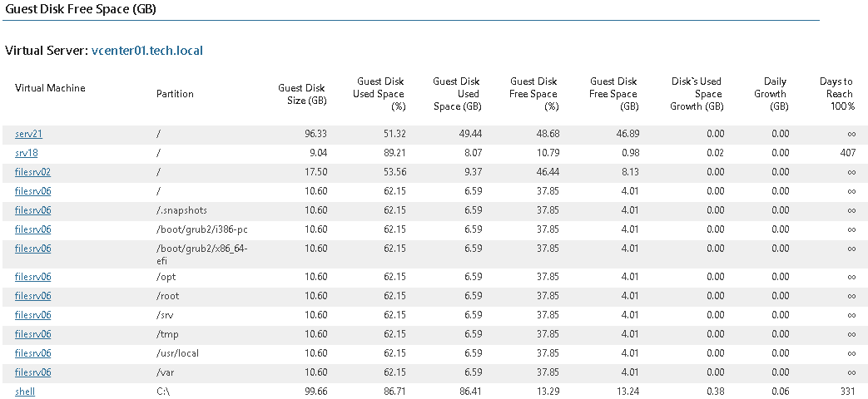Select filesrv06 link in the /.snapshots row
Image resolution: width=868 pixels, height=399 pixels.
click(32, 210)
